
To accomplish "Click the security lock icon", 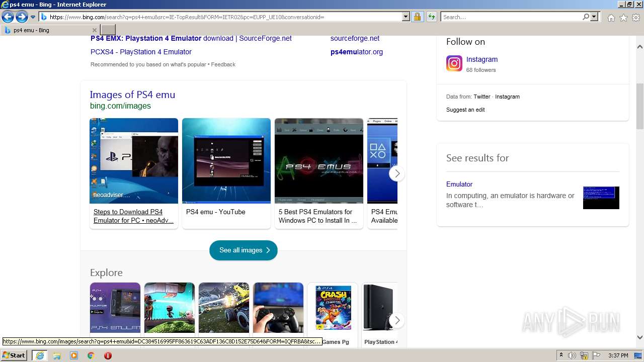I will pyautogui.click(x=417, y=17).
